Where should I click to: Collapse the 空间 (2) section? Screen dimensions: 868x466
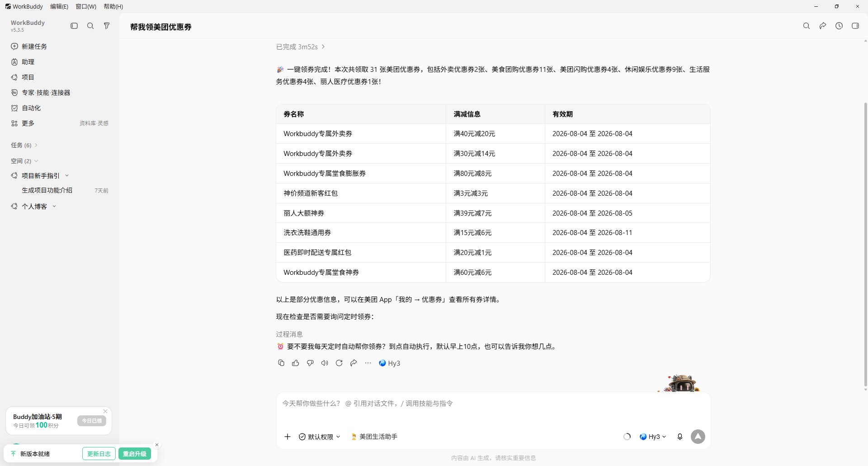pos(24,161)
